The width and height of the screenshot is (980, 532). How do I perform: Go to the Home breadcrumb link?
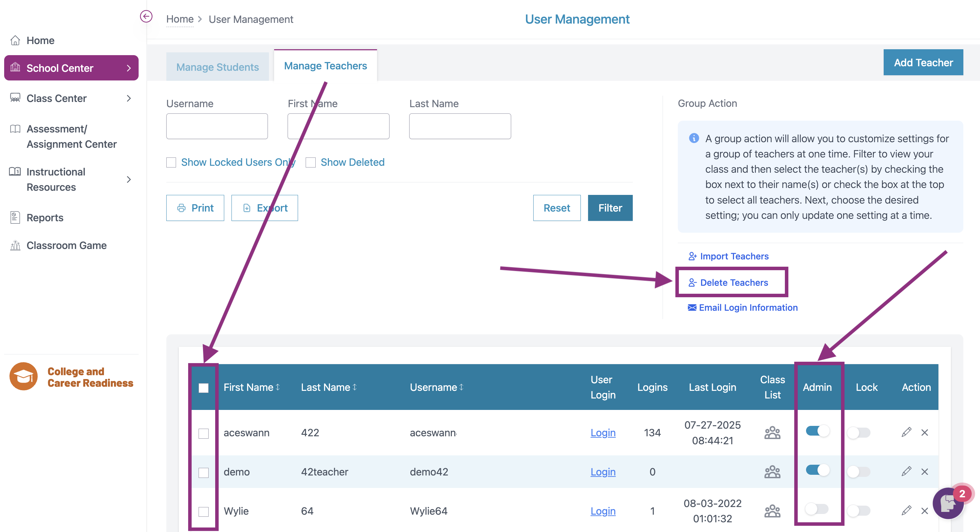(x=180, y=19)
